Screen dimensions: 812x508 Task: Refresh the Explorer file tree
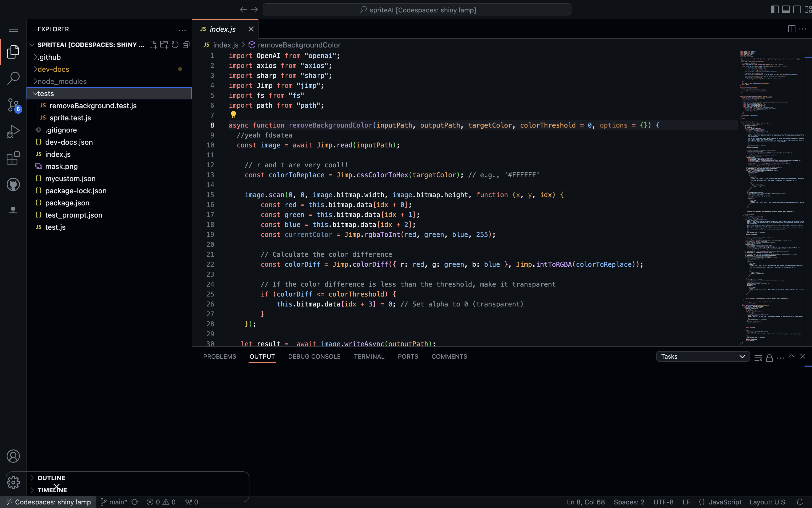point(175,44)
